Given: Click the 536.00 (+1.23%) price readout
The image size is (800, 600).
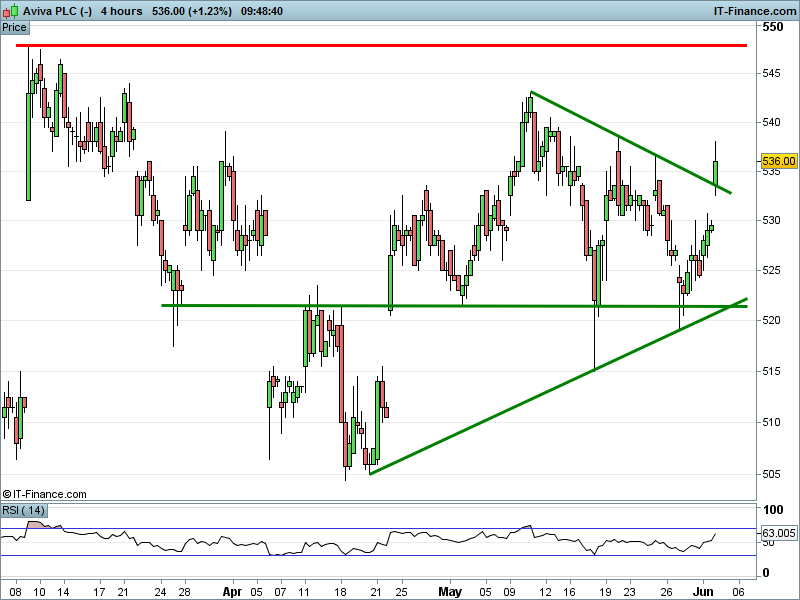Looking at the screenshot, I should (x=192, y=11).
